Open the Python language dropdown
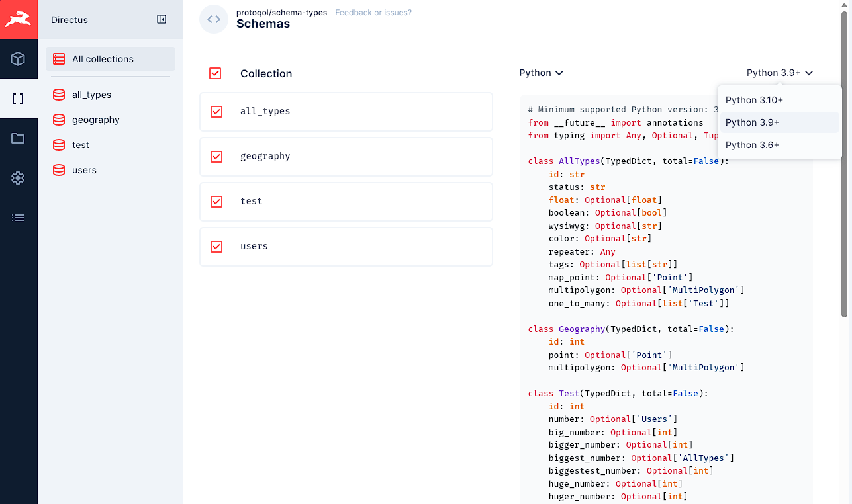This screenshot has height=504, width=852. [541, 73]
